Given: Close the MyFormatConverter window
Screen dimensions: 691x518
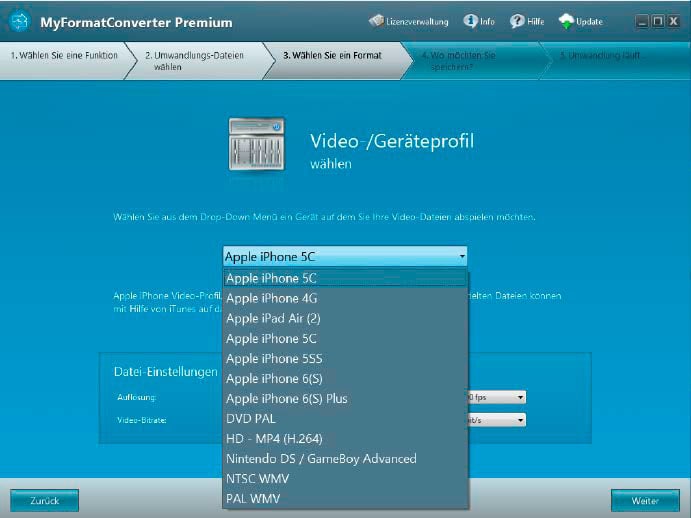Looking at the screenshot, I should pyautogui.click(x=673, y=21).
